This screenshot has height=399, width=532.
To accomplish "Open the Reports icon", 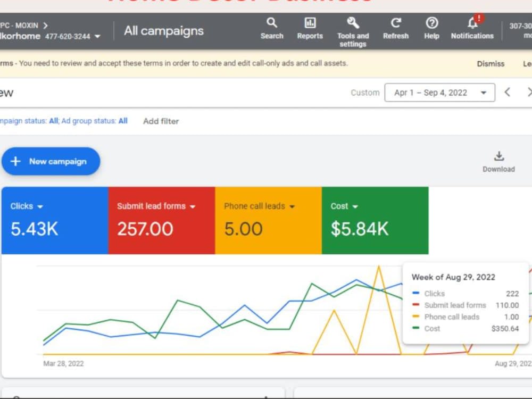I will pos(310,23).
